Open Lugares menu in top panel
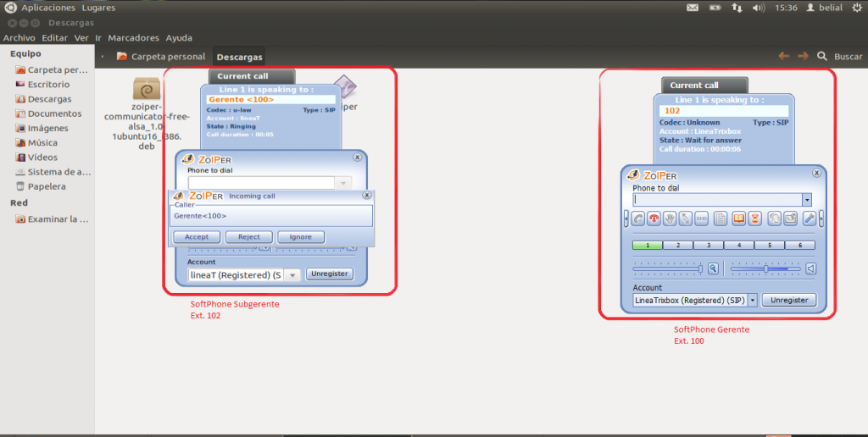The image size is (868, 437). coord(98,8)
